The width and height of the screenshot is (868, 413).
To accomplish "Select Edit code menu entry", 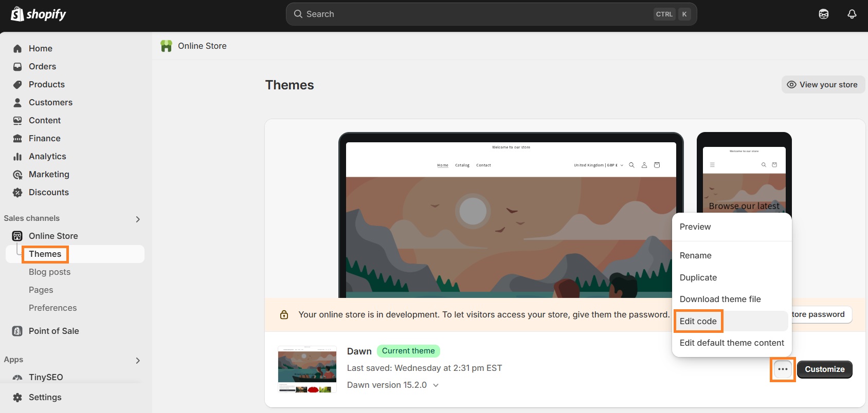I will (x=731, y=321).
